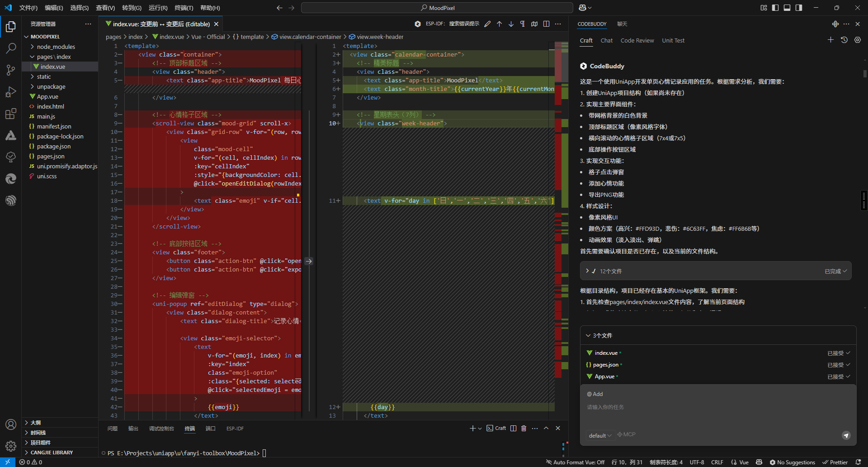The image size is (868, 467).
Task: Open CodeBuddy chat history
Action: click(x=844, y=40)
